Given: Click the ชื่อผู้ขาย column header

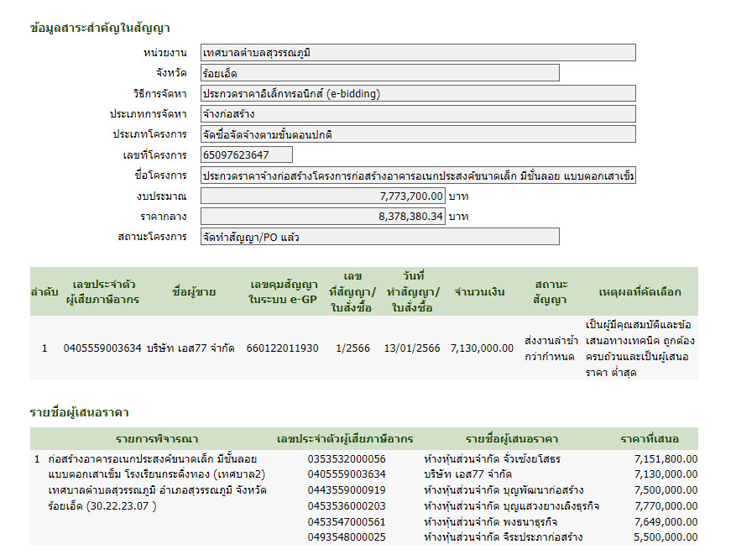Looking at the screenshot, I should pyautogui.click(x=193, y=291).
